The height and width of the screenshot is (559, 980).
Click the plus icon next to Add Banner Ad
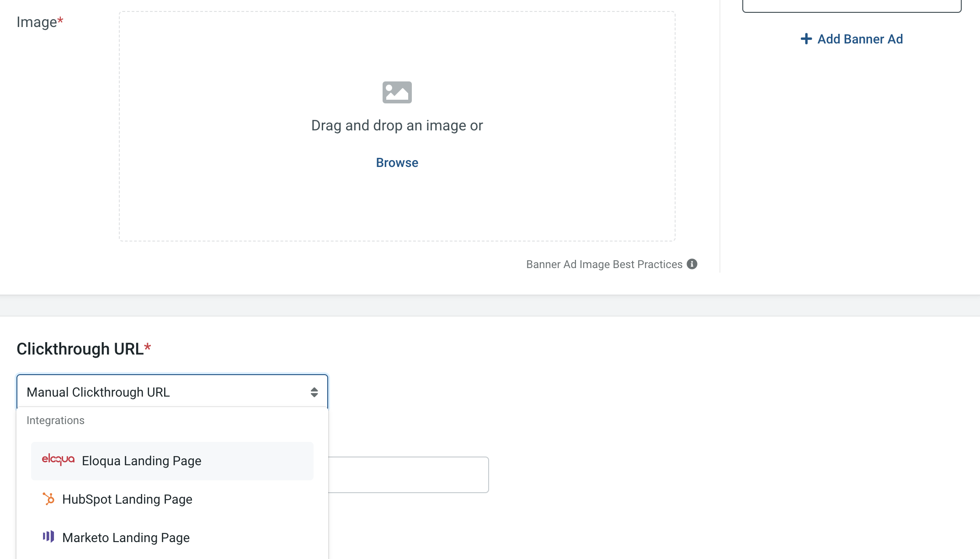coord(806,39)
